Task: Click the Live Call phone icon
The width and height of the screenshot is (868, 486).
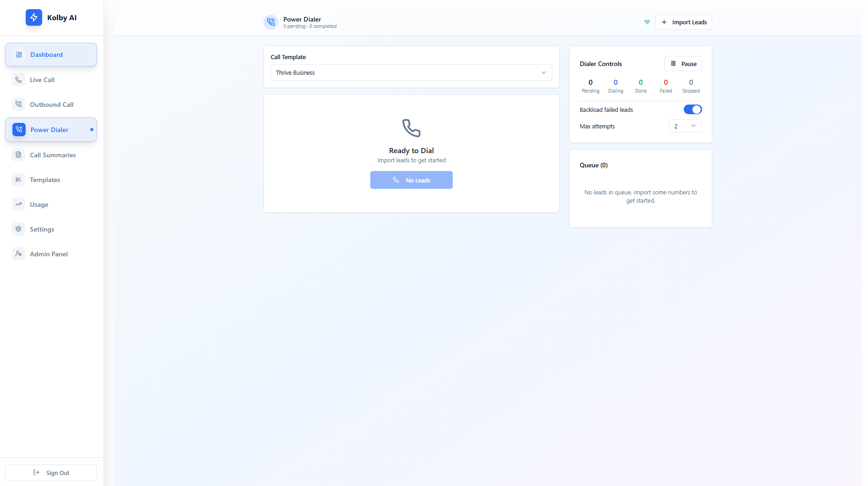Action: (x=18, y=79)
